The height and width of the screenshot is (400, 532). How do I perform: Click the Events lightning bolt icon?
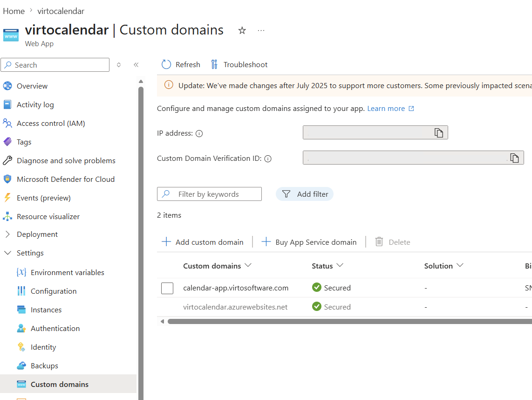coord(7,198)
